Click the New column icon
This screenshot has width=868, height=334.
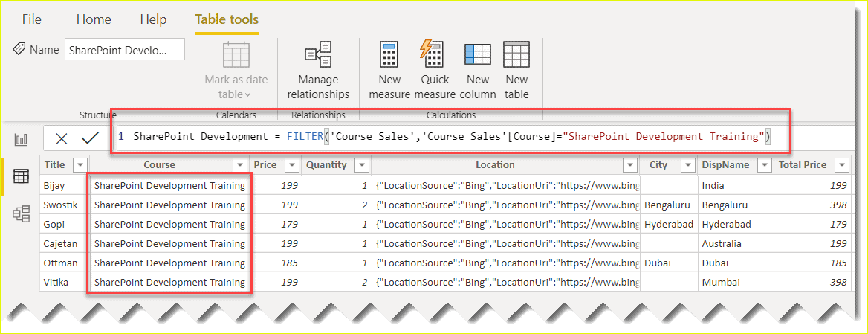pos(477,55)
